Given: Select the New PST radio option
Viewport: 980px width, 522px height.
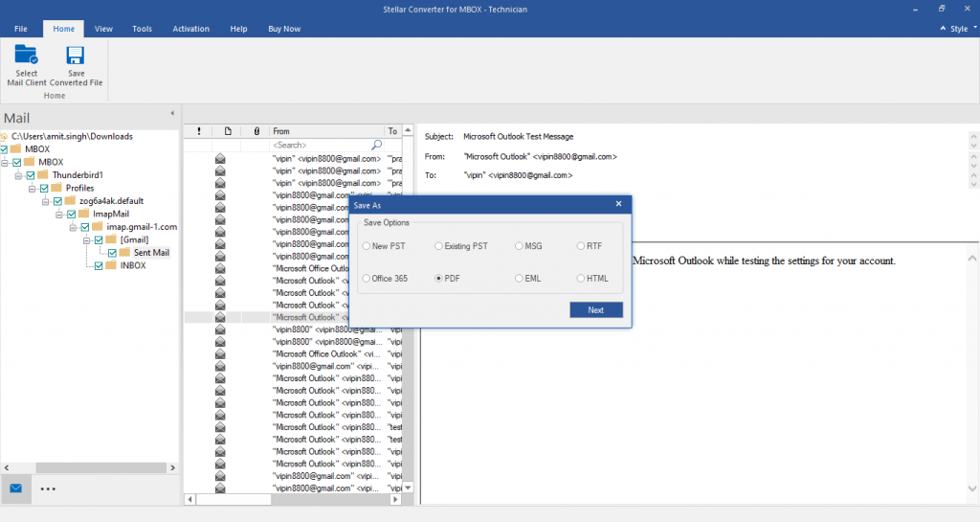Looking at the screenshot, I should point(384,246).
